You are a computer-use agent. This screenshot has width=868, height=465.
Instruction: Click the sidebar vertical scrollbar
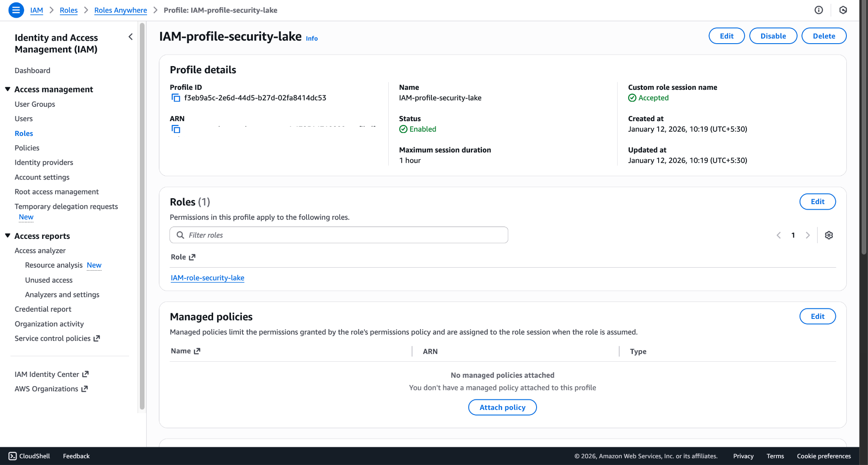tap(142, 216)
